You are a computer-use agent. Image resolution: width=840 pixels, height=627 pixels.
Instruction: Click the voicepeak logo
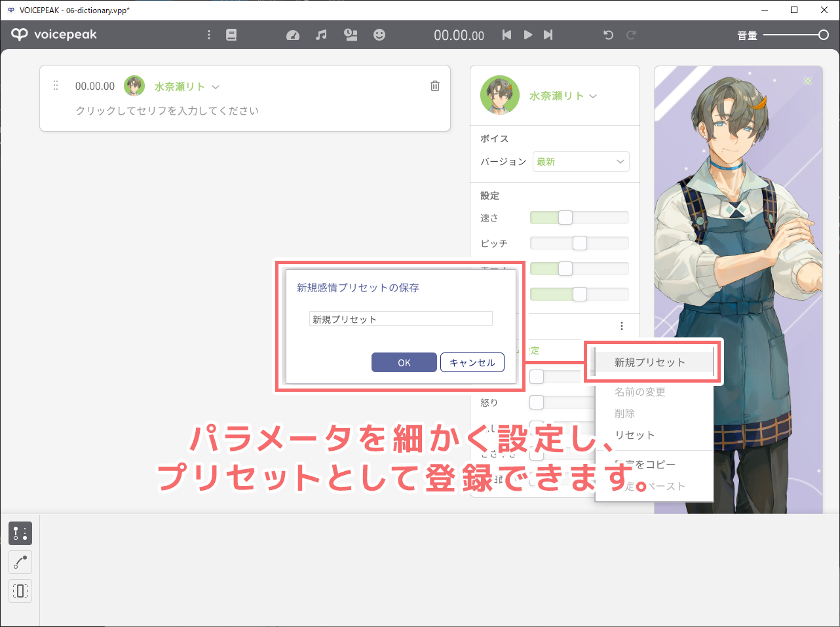(x=54, y=35)
